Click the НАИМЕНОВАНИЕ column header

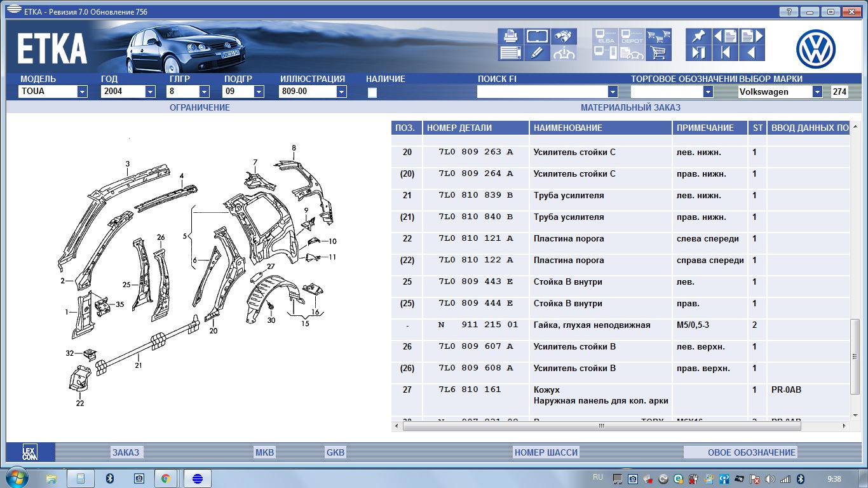click(601, 128)
